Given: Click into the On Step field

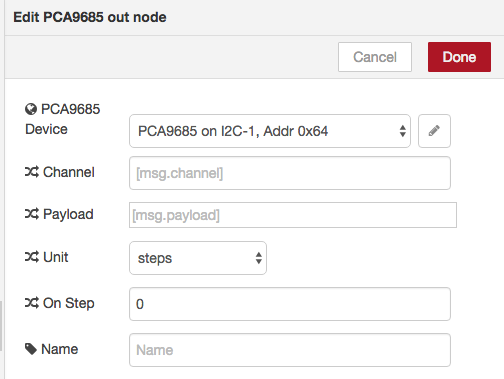Looking at the screenshot, I should [290, 304].
